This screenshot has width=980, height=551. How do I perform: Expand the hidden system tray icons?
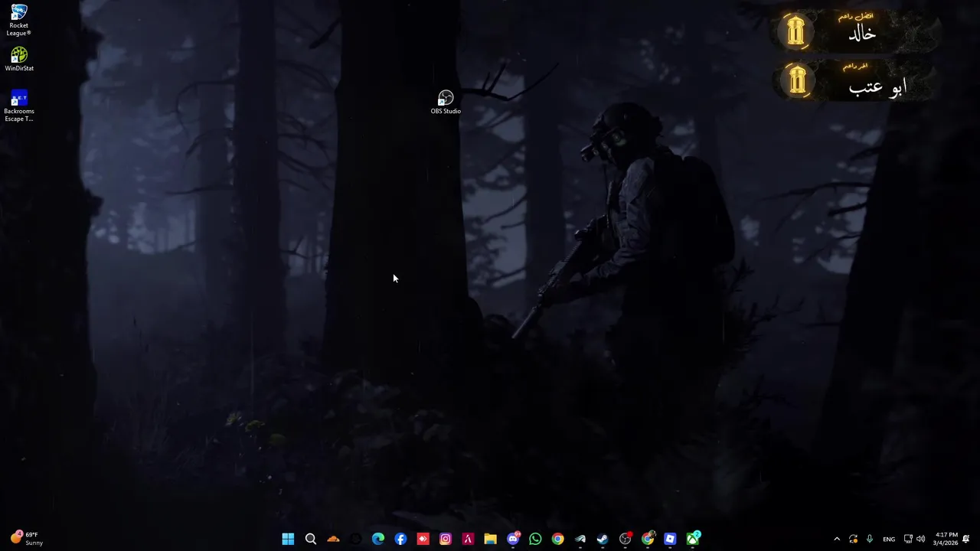837,540
